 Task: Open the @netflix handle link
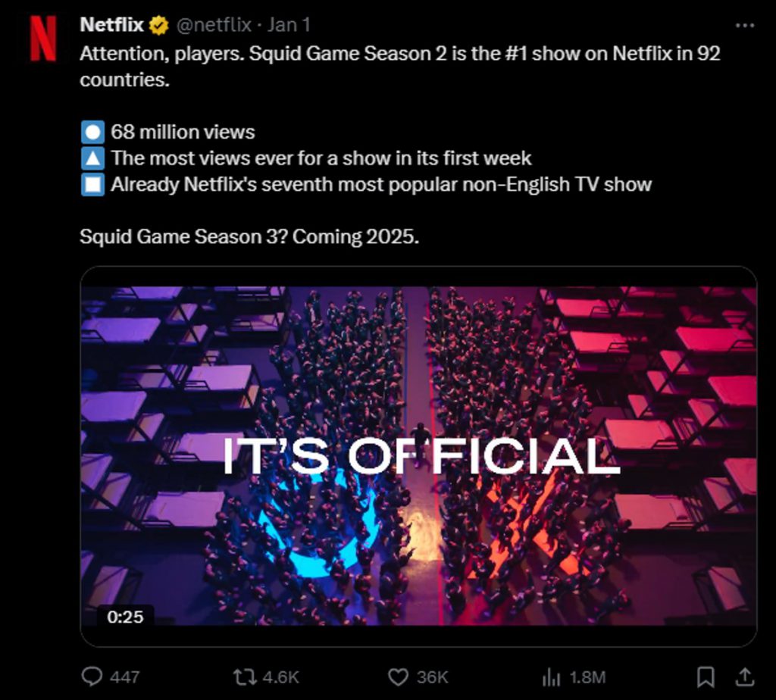click(x=214, y=25)
